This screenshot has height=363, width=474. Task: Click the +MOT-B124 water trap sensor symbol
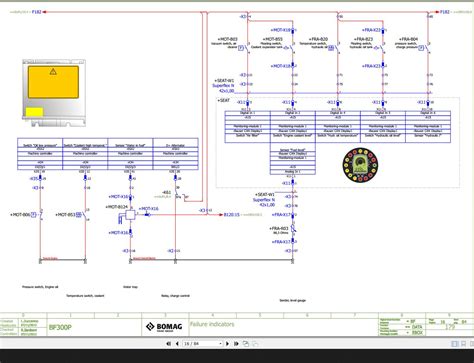130,215
